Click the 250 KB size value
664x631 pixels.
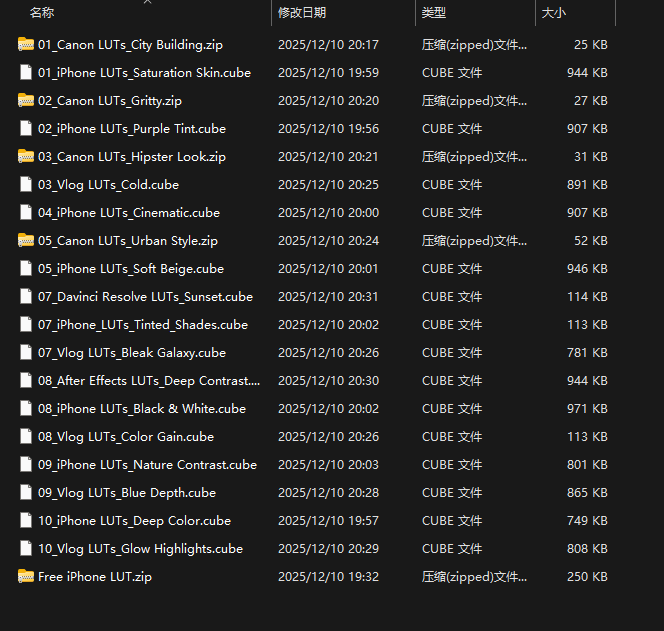(587, 577)
